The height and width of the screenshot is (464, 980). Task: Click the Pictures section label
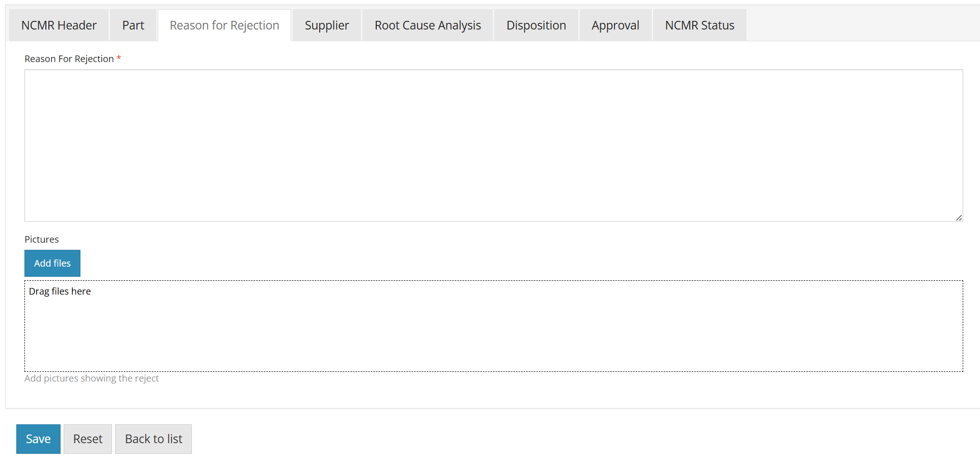click(x=41, y=239)
